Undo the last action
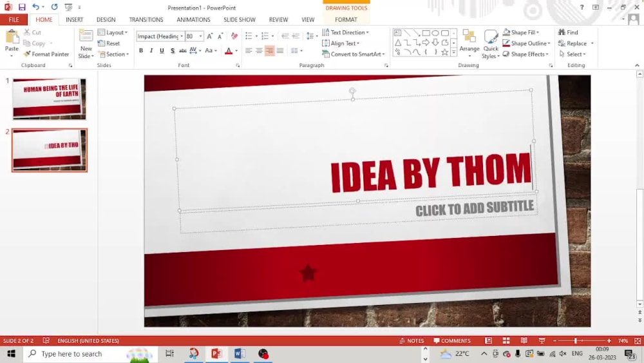This screenshot has width=644, height=363. [x=35, y=7]
